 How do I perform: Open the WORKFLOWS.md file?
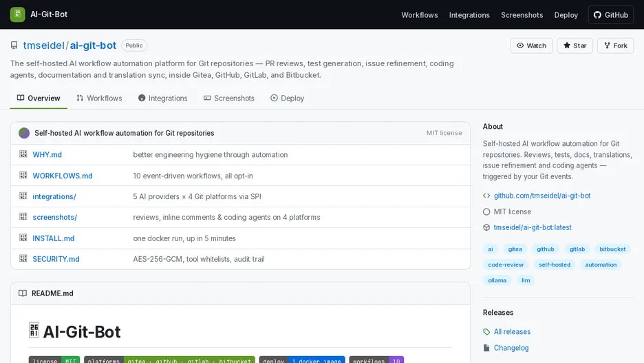63,176
